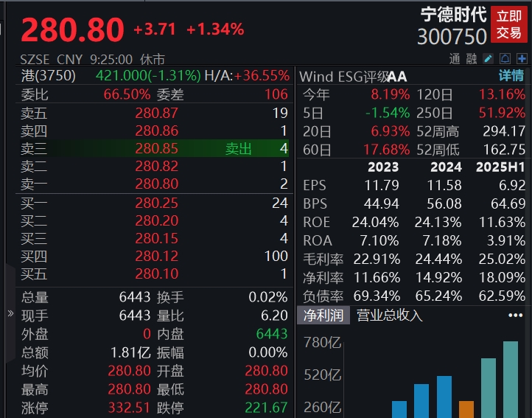Click the latest price 280.80 headline
Screen dimensions: 532x418
[x=72, y=30]
